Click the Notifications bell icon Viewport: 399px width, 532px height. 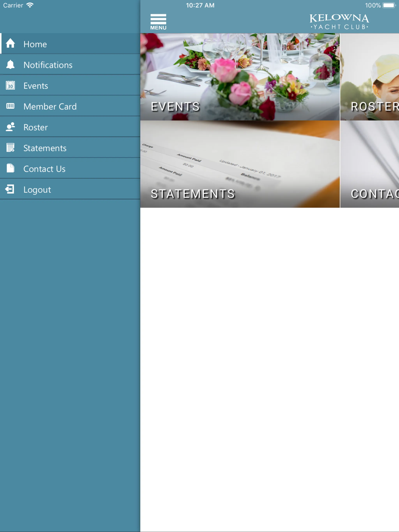tap(11, 64)
